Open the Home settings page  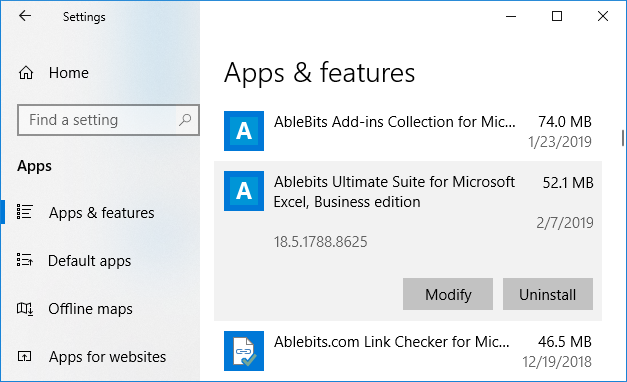point(69,73)
